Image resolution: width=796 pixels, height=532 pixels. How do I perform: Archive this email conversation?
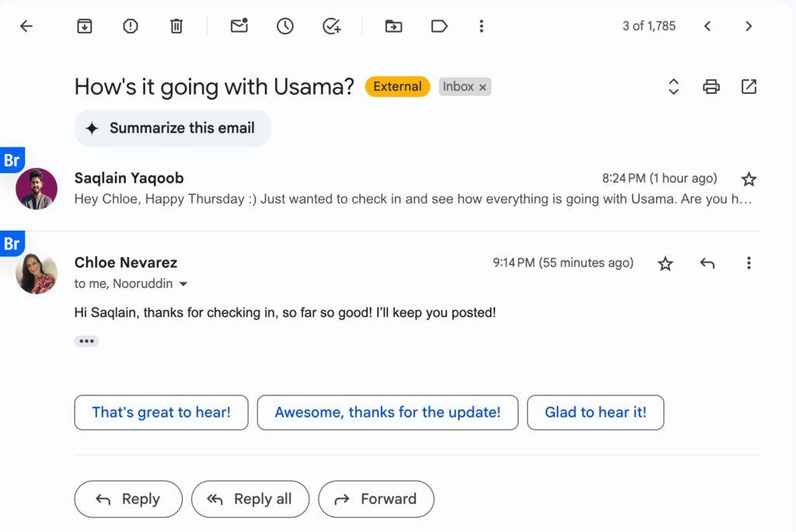[84, 26]
